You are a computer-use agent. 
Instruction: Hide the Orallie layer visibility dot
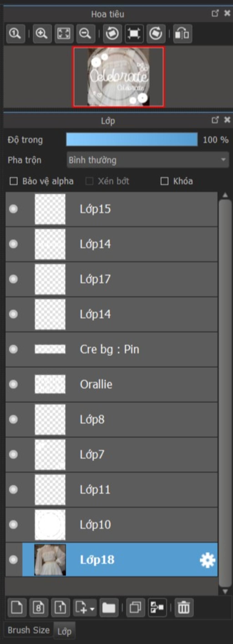click(x=13, y=384)
